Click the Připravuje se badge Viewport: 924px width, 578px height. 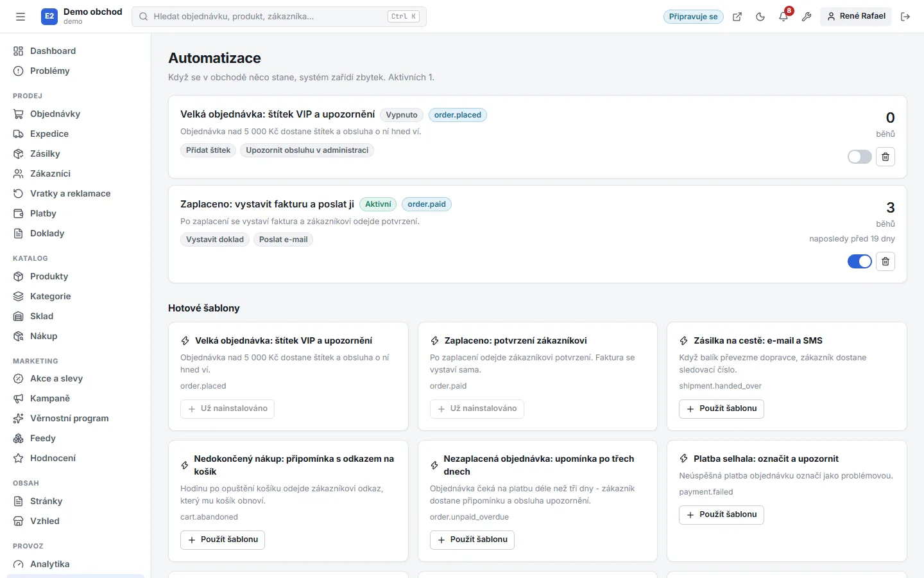pyautogui.click(x=693, y=17)
